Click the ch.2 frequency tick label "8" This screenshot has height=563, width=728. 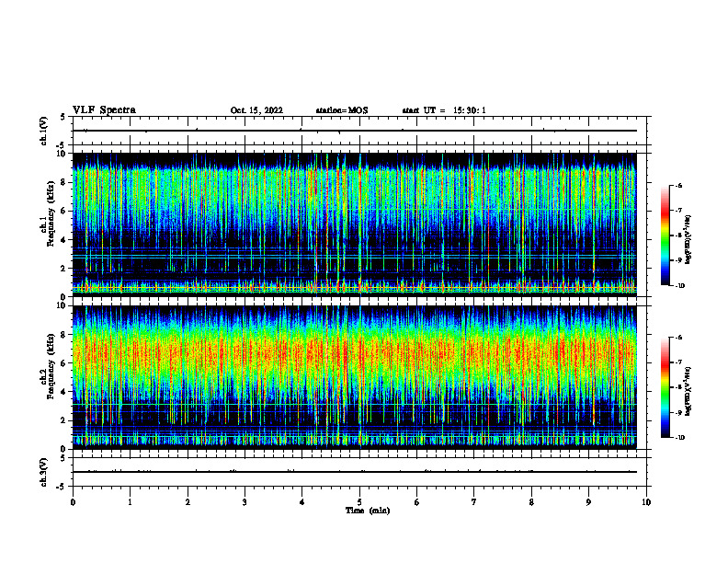pyautogui.click(x=64, y=335)
